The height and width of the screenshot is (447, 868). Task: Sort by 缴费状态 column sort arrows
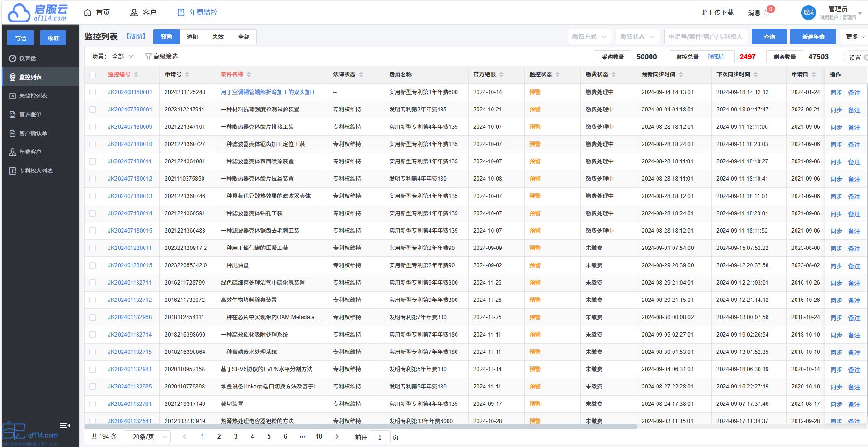(614, 74)
